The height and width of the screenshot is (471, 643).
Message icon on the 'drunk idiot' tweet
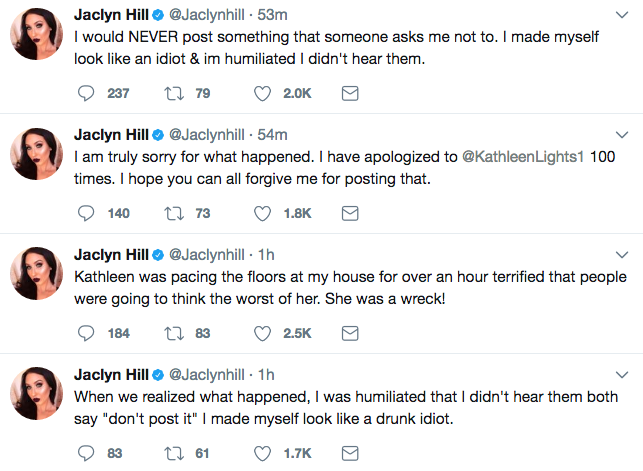(350, 453)
